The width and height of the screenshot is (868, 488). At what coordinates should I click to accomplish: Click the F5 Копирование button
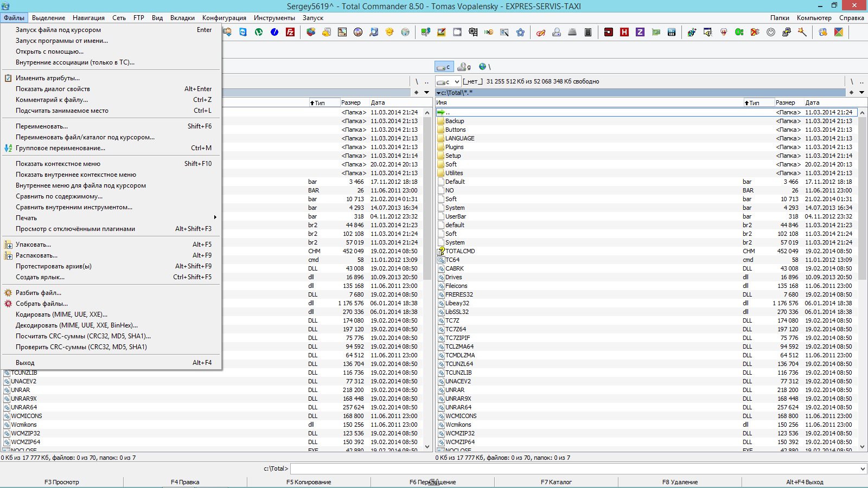(309, 482)
